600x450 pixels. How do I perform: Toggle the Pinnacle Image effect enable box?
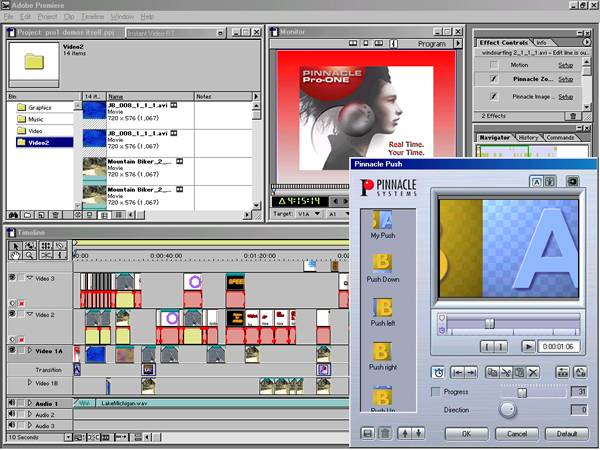tap(494, 96)
